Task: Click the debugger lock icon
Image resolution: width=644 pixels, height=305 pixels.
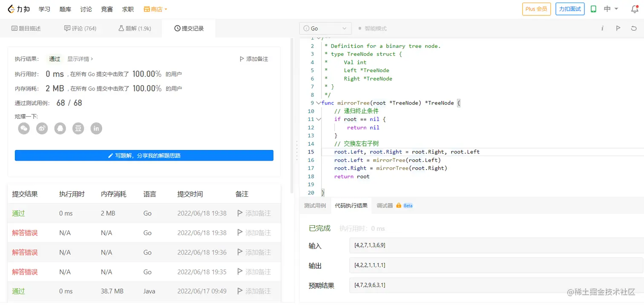Action: coord(399,205)
